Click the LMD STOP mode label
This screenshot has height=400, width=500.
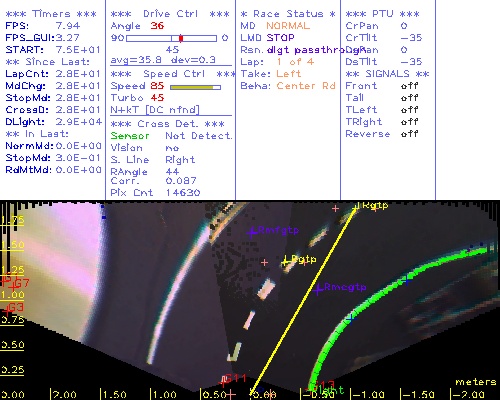(267, 38)
